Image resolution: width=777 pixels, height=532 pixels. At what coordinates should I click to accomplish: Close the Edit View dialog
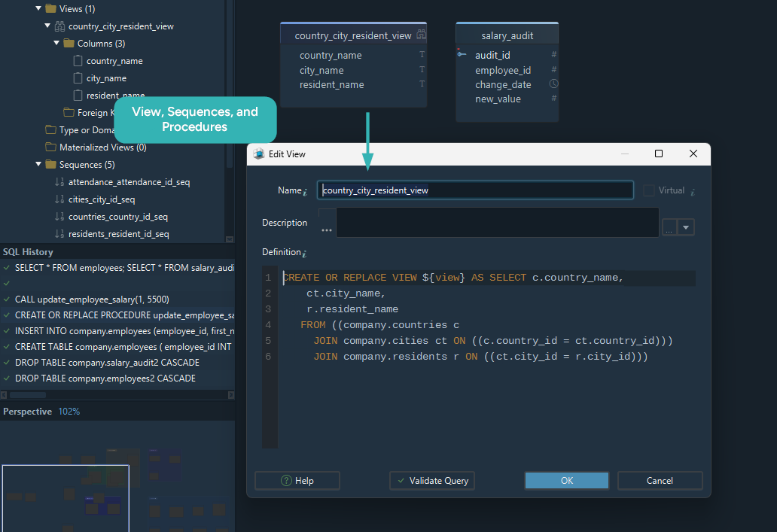(x=693, y=154)
